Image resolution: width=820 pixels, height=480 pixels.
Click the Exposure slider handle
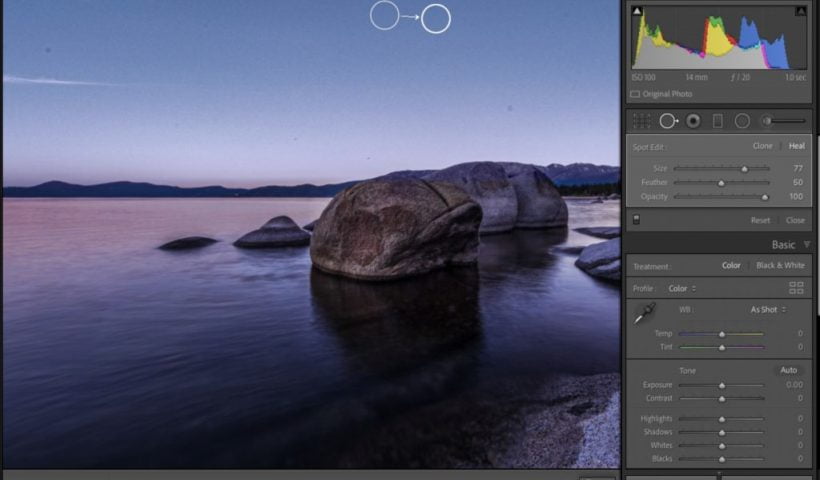pyautogui.click(x=722, y=385)
